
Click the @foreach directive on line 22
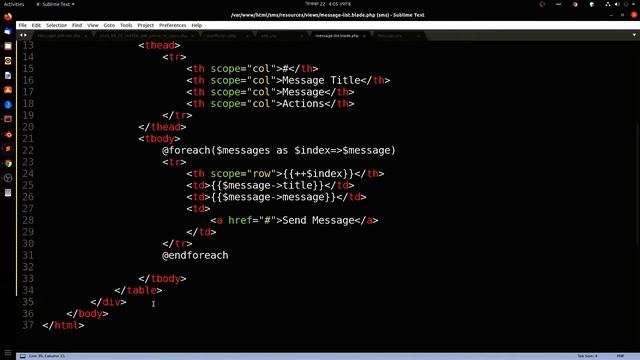(186, 151)
